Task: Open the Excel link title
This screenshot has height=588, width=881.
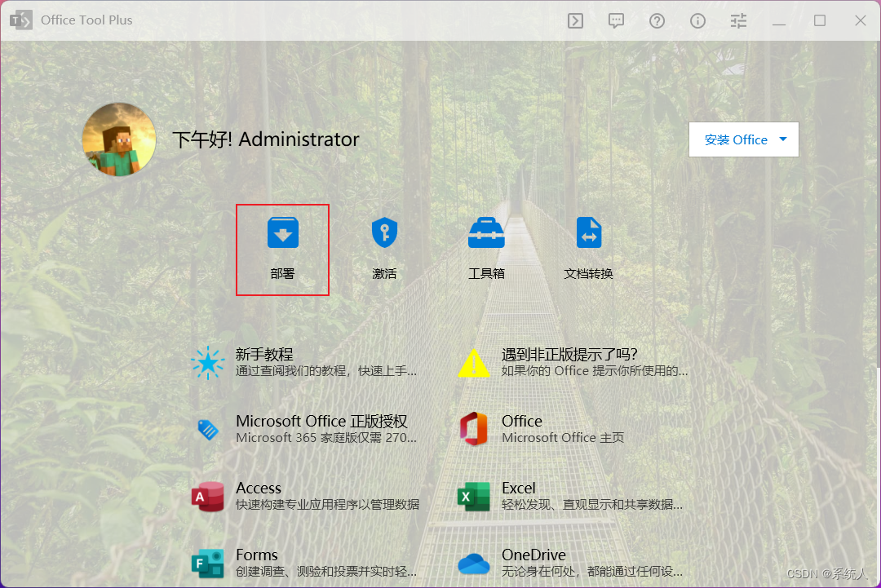Action: (519, 488)
